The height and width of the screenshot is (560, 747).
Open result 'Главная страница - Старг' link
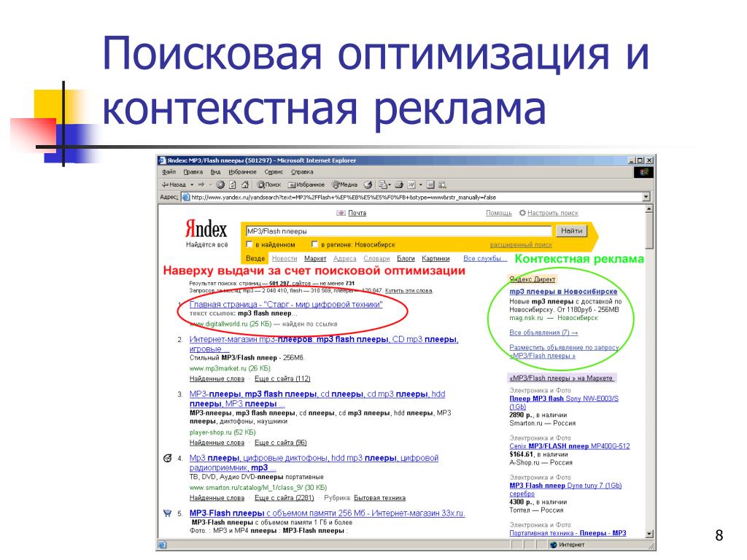(x=286, y=304)
